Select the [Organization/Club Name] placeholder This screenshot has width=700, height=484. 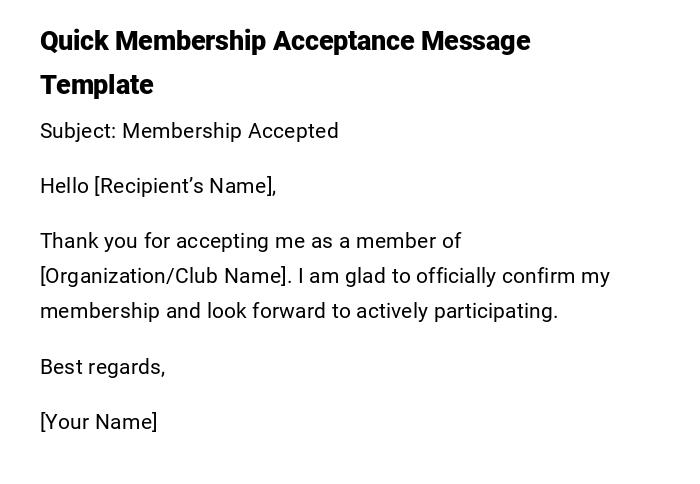[165, 276]
